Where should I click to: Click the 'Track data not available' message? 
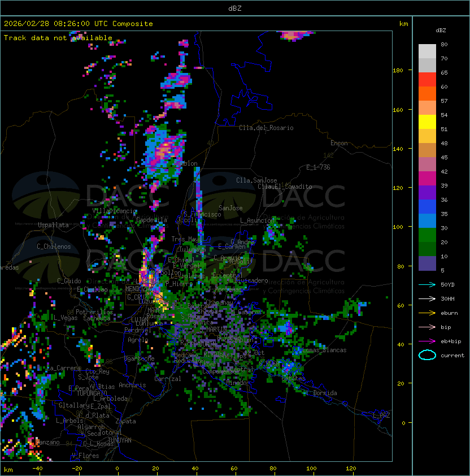click(x=58, y=38)
